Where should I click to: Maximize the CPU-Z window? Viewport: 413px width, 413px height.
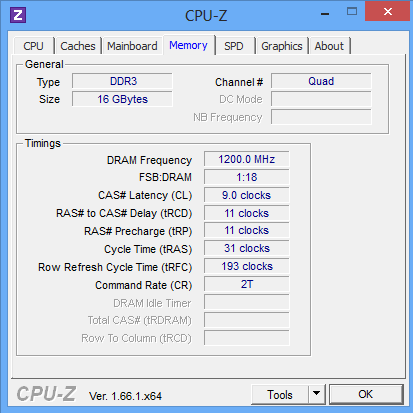(x=352, y=12)
